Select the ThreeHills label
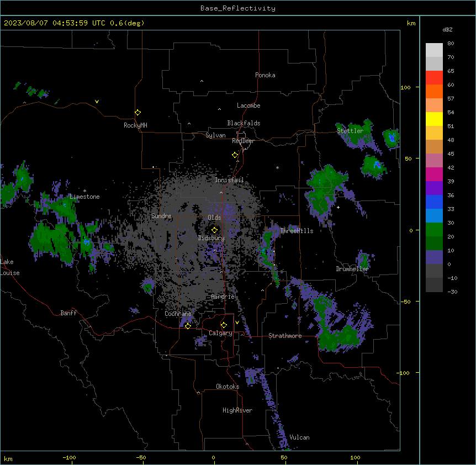 297,231
